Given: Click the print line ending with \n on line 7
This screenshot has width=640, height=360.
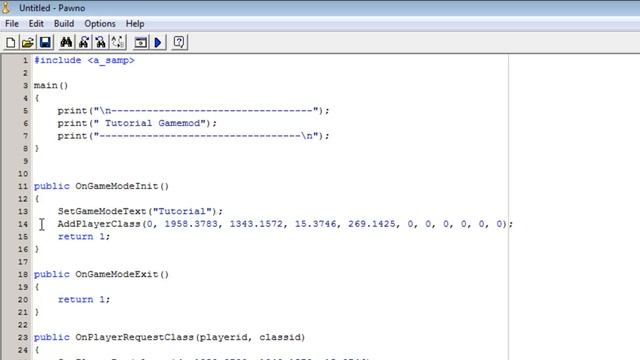Looking at the screenshot, I should click(193, 136).
